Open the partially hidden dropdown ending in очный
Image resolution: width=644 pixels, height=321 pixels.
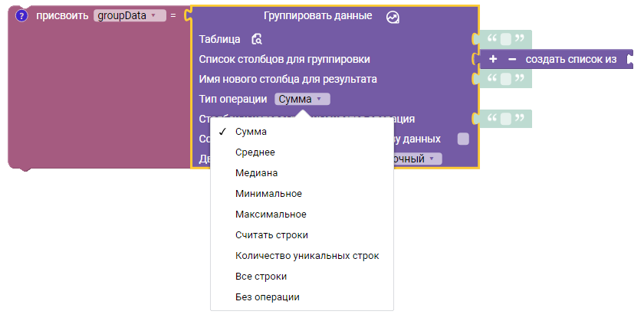pos(416,159)
